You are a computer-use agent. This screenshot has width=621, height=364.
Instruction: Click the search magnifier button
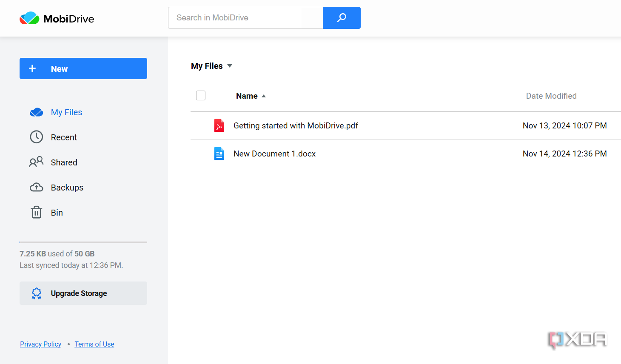[342, 18]
